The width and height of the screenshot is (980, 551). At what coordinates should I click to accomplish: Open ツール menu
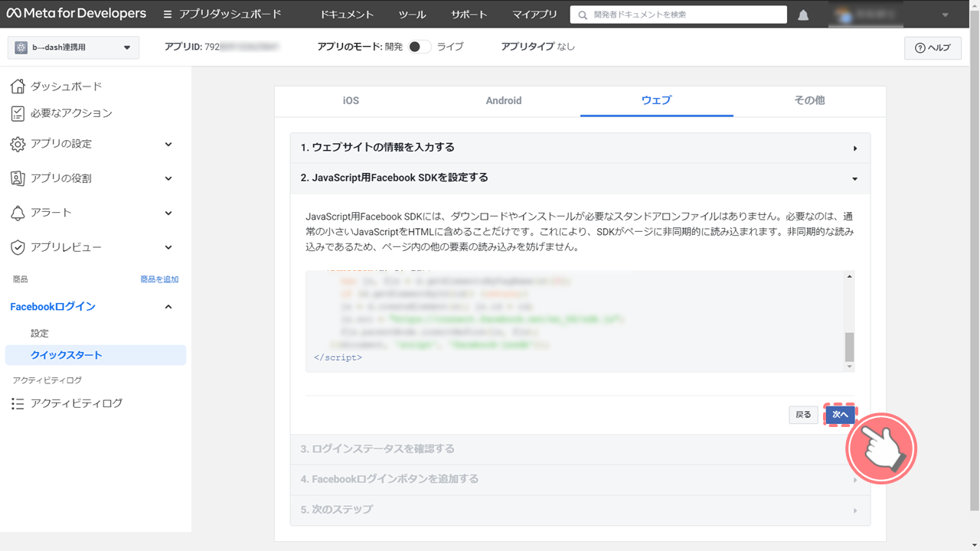point(413,15)
